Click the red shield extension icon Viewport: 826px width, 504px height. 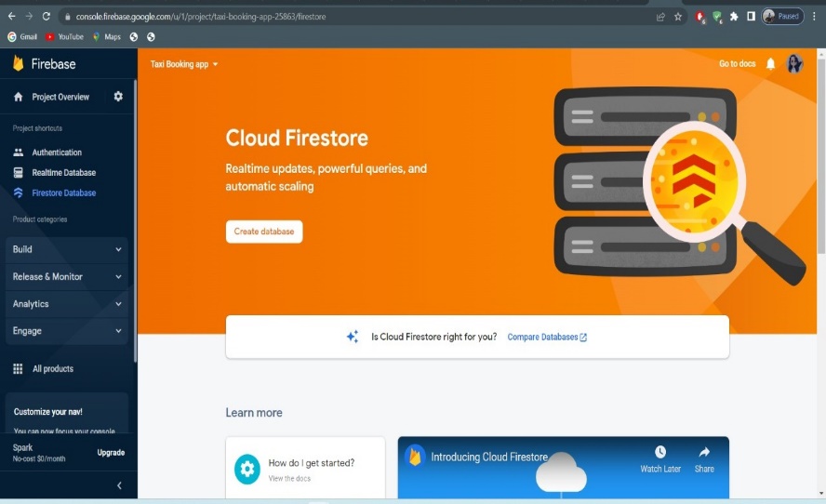coord(700,17)
